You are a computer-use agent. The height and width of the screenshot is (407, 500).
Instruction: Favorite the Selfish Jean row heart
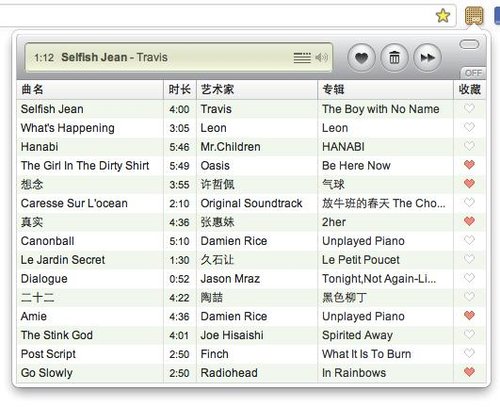(469, 108)
